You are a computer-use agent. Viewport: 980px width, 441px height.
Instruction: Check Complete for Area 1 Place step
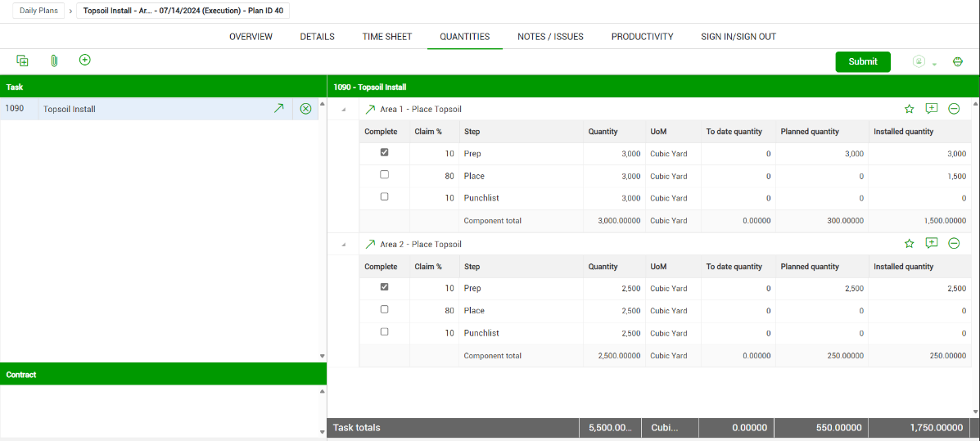tap(385, 175)
